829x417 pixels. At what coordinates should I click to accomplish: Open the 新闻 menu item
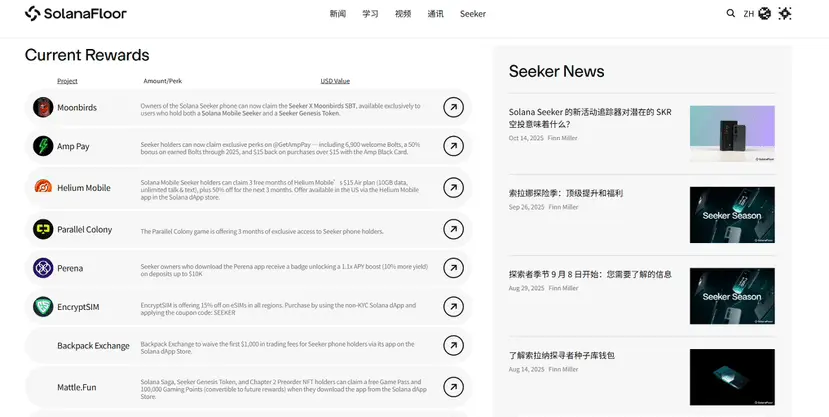(338, 14)
